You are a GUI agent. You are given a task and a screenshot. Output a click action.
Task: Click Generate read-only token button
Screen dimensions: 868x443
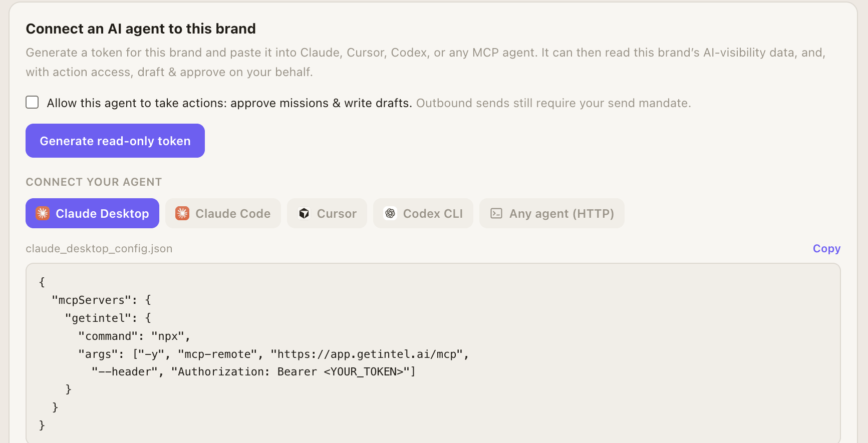115,141
